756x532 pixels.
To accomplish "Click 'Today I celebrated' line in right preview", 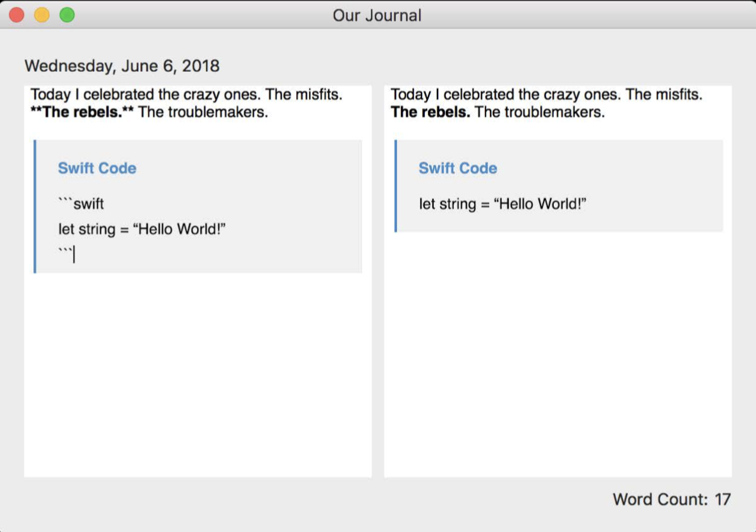I will click(546, 95).
